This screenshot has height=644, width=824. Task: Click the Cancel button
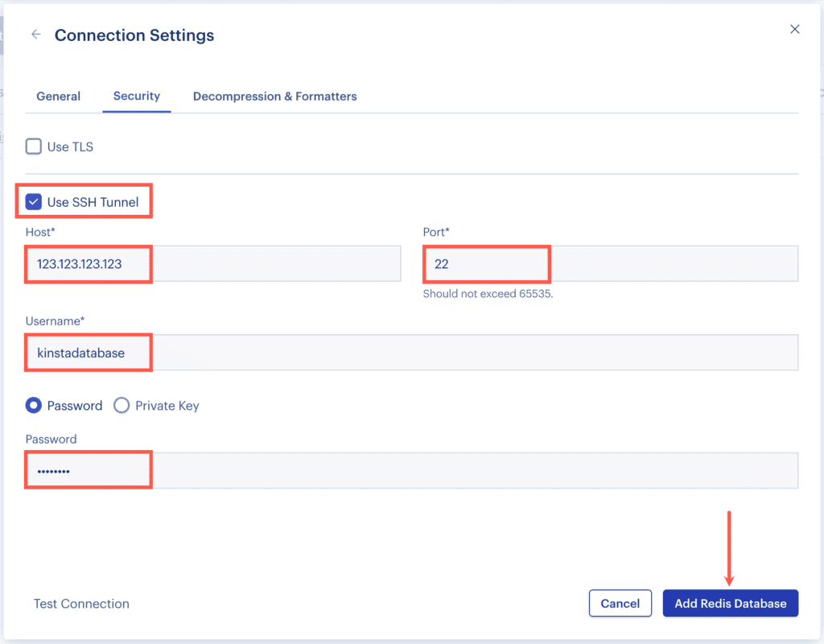[x=620, y=603]
